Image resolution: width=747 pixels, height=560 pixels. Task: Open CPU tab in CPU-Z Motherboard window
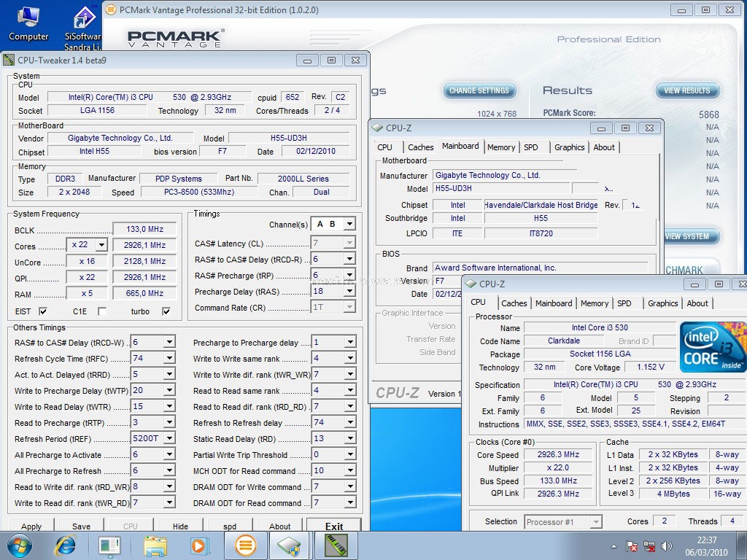pyautogui.click(x=384, y=147)
